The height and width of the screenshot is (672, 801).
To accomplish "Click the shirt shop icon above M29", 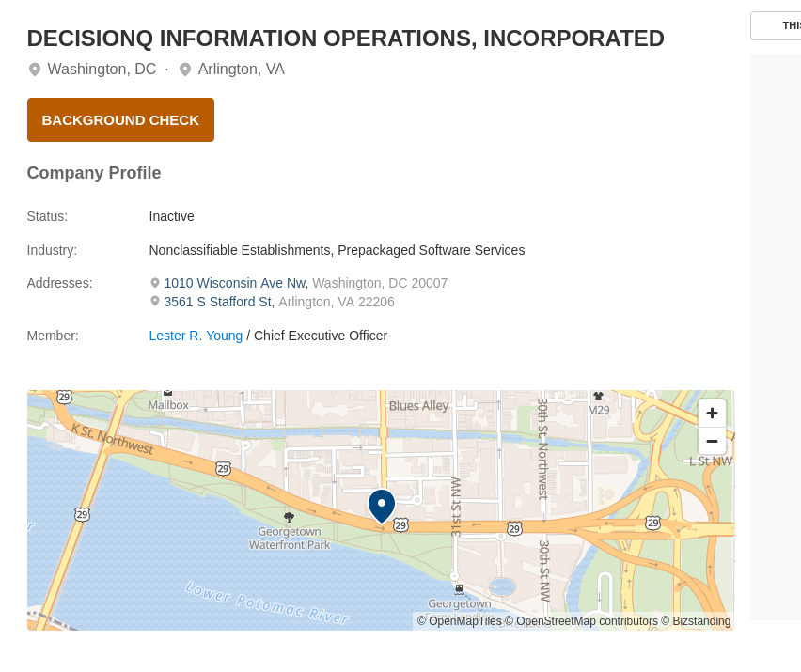I will point(598,396).
